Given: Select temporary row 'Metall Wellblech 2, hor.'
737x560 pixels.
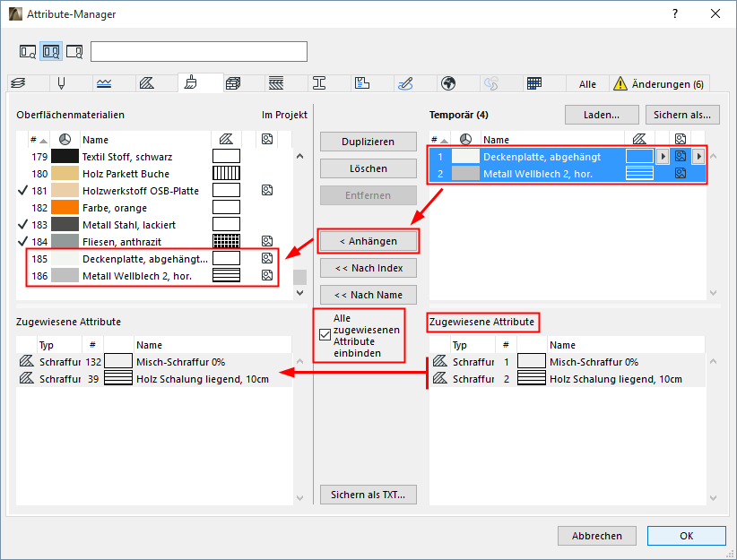Looking at the screenshot, I should [x=567, y=173].
